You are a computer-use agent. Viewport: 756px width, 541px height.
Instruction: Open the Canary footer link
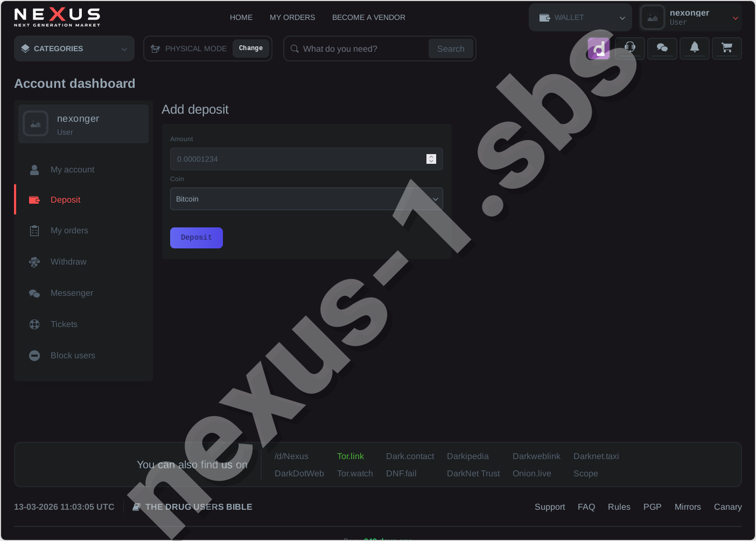click(x=728, y=507)
